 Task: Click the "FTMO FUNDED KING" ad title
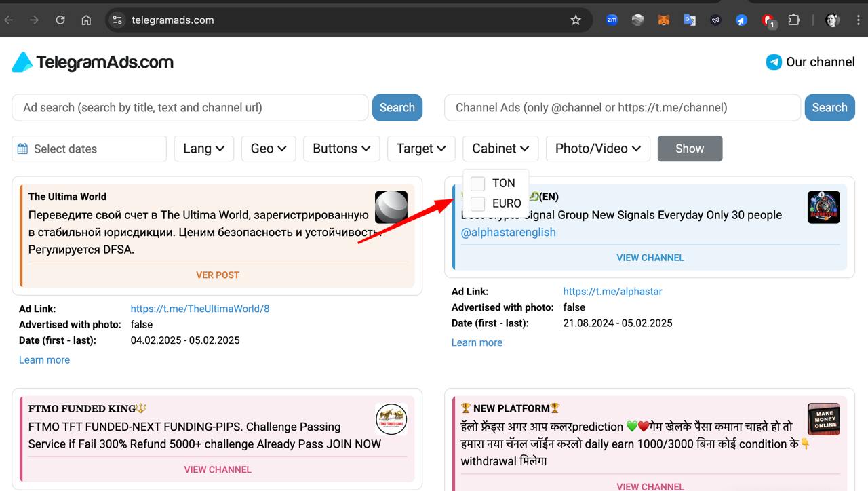click(87, 408)
